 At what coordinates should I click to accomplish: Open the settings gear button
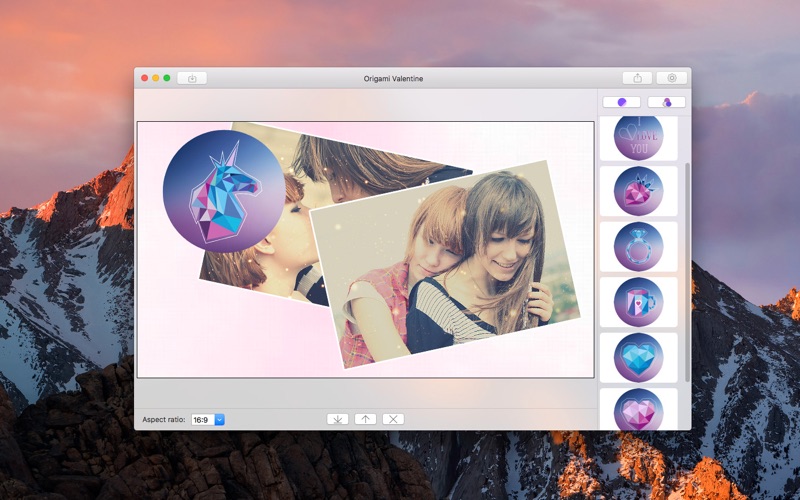(x=671, y=78)
